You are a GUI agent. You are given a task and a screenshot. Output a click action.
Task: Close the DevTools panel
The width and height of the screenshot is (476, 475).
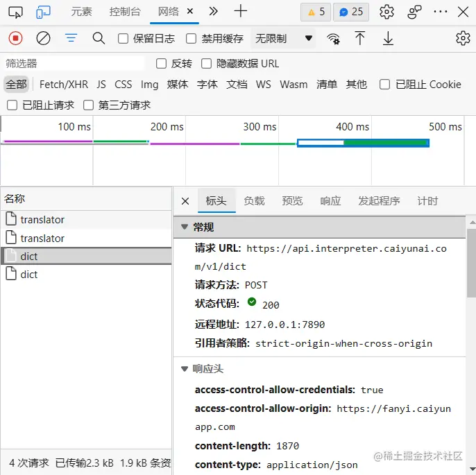pyautogui.click(x=464, y=12)
